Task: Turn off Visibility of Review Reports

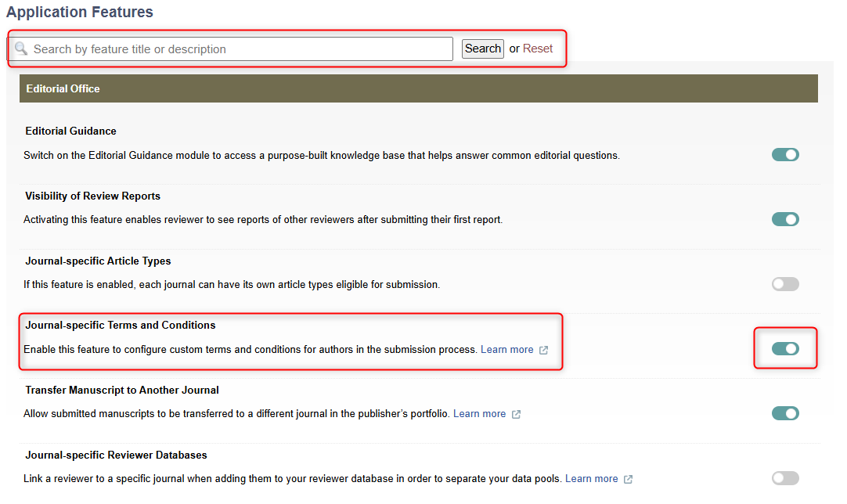Action: 785,220
